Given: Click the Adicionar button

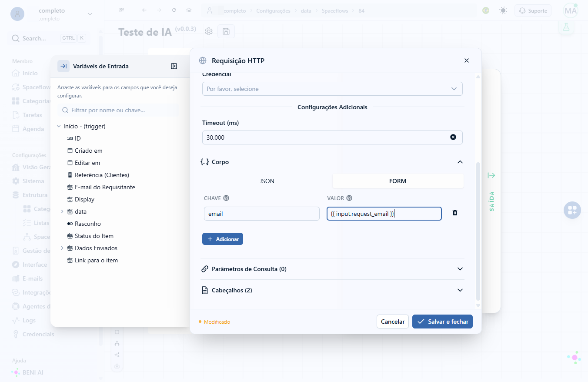Looking at the screenshot, I should 223,239.
